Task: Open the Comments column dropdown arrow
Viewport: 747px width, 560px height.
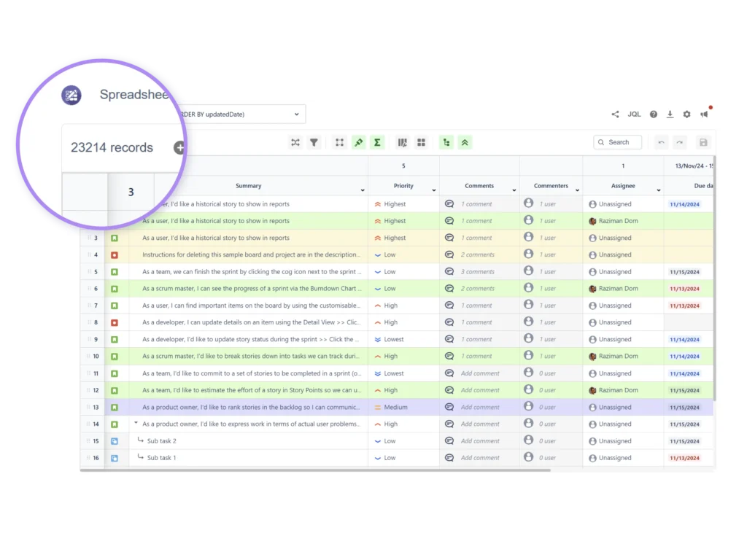Action: pos(514,190)
